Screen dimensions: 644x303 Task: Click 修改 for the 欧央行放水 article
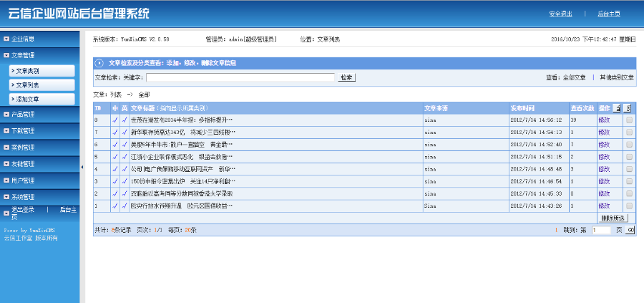tap(604, 206)
